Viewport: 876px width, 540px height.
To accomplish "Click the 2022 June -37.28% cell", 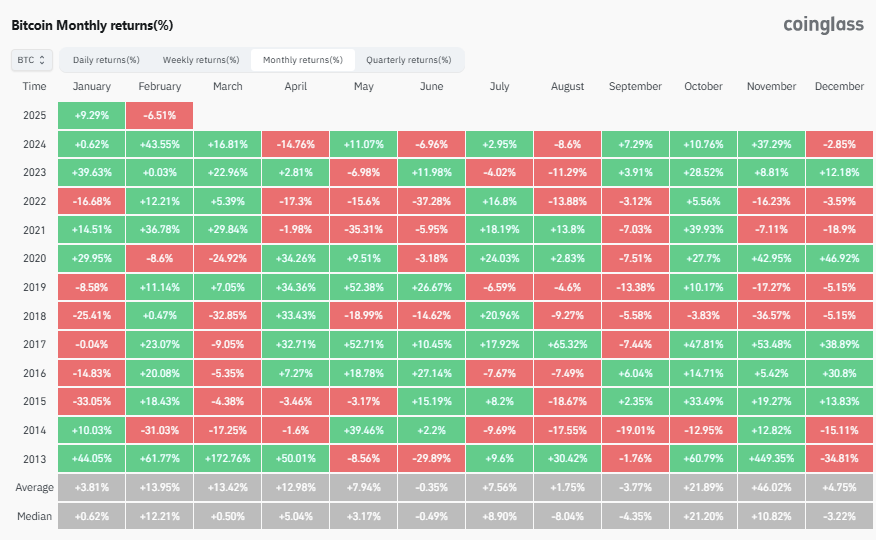I will point(431,201).
